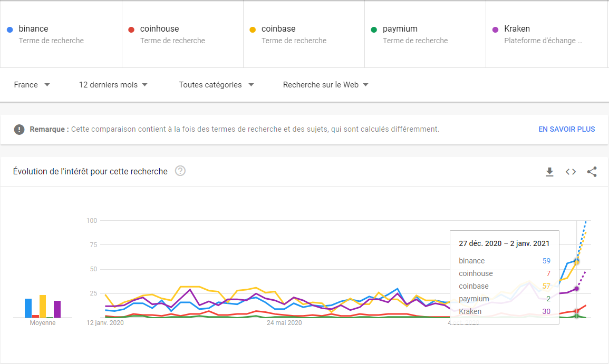Screen dimensions: 609x364
Task: Open the "Toutes catégories" dropdown
Action: pos(216,84)
